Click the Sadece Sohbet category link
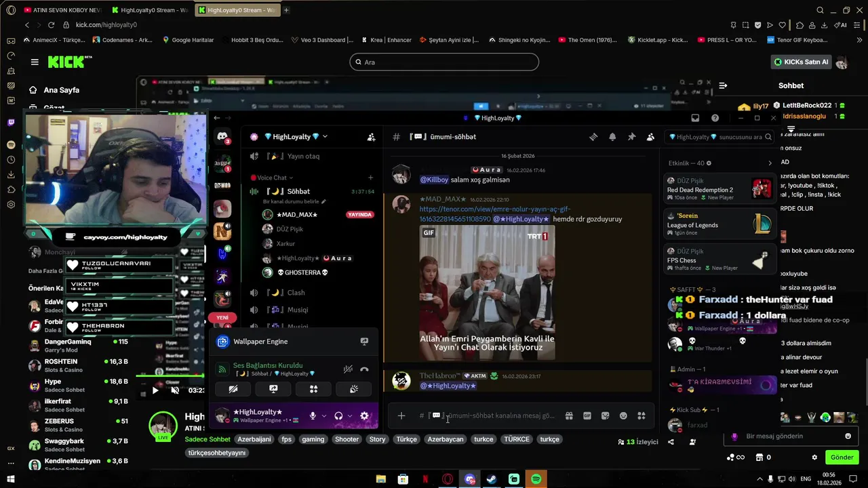This screenshot has width=868, height=488. tap(208, 439)
